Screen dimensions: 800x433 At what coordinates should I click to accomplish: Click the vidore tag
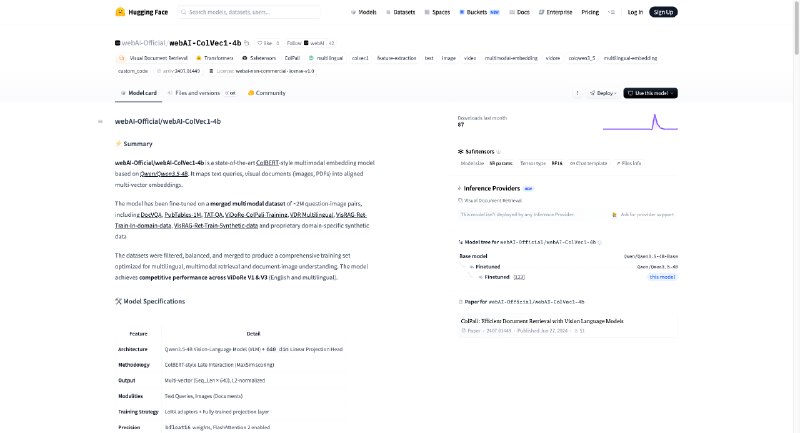click(x=553, y=58)
